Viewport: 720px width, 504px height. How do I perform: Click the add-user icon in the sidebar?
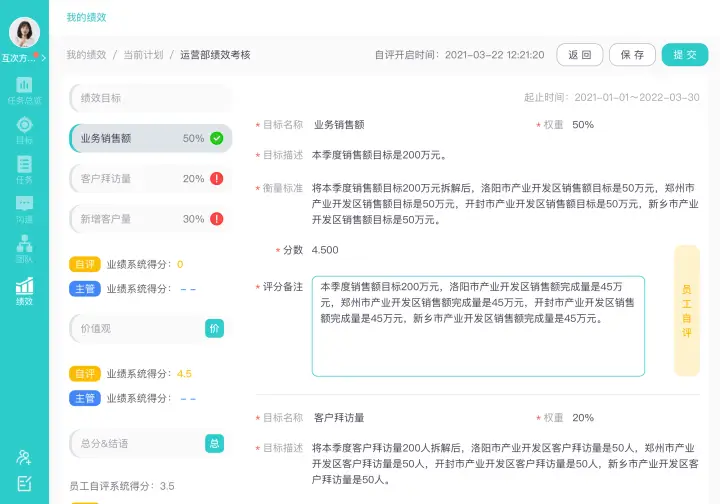[x=24, y=457]
